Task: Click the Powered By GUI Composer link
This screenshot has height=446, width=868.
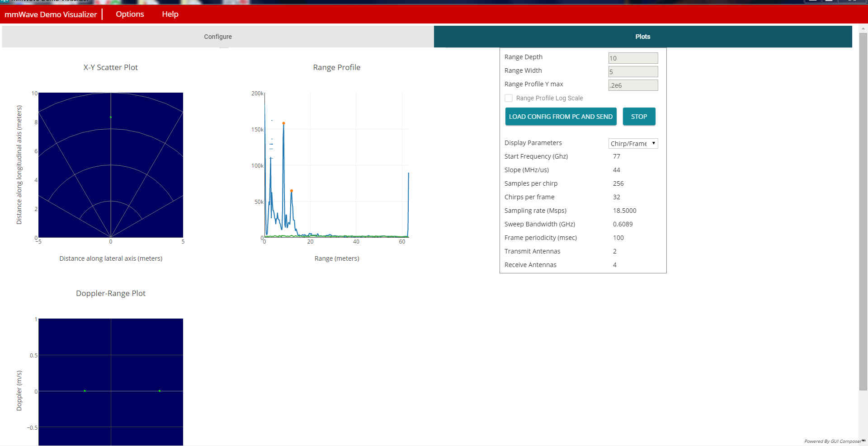Action: point(833,441)
